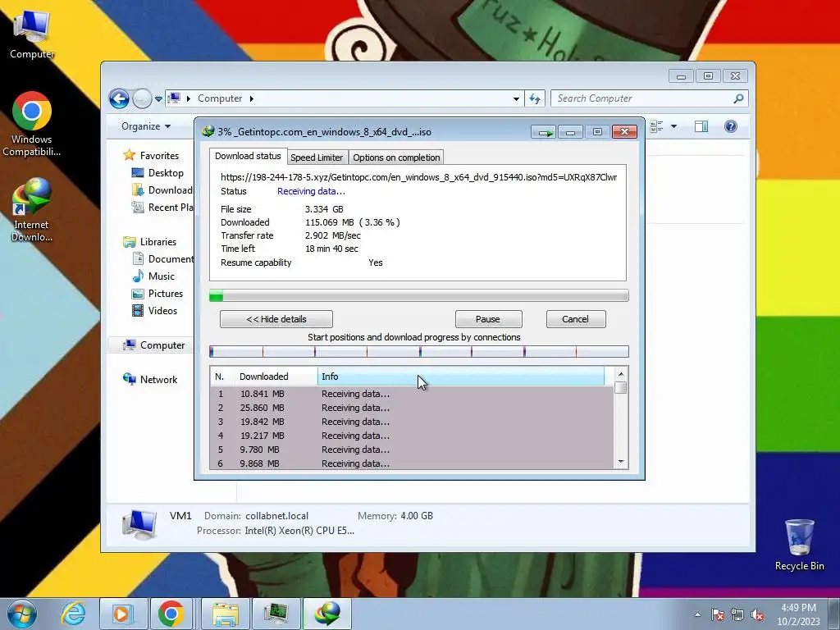Click the Info column header

click(461, 377)
